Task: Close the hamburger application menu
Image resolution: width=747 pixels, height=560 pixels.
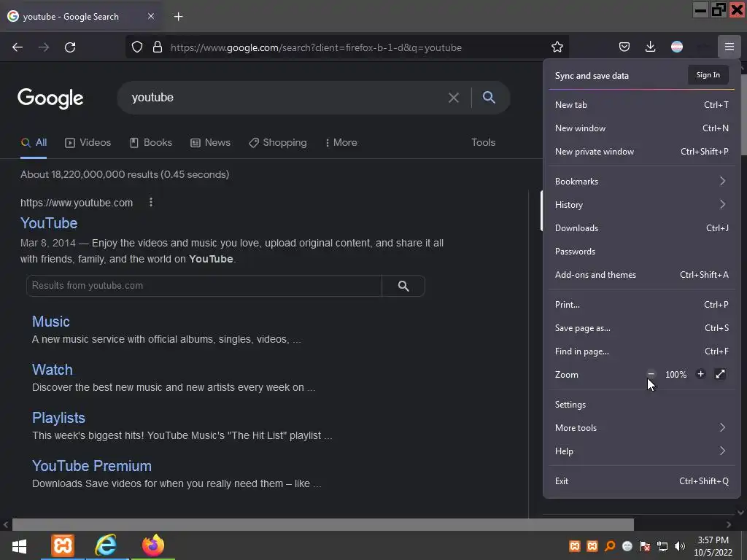Action: click(729, 47)
